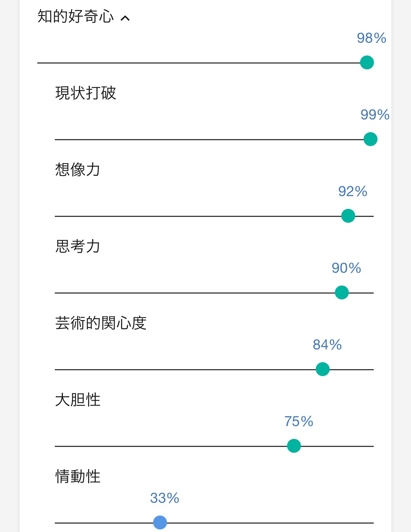
Task: Click the blue 情動性 33% slider knob
Action: [x=160, y=523]
